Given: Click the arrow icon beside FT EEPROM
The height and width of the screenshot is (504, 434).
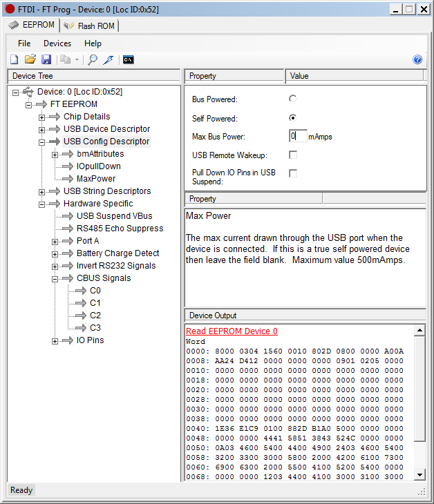Looking at the screenshot, I should (x=42, y=104).
